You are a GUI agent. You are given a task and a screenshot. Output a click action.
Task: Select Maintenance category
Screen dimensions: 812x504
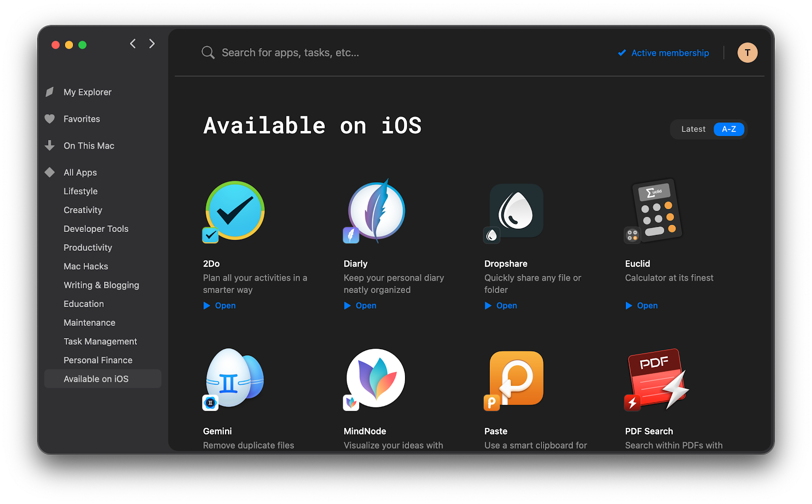(x=89, y=323)
